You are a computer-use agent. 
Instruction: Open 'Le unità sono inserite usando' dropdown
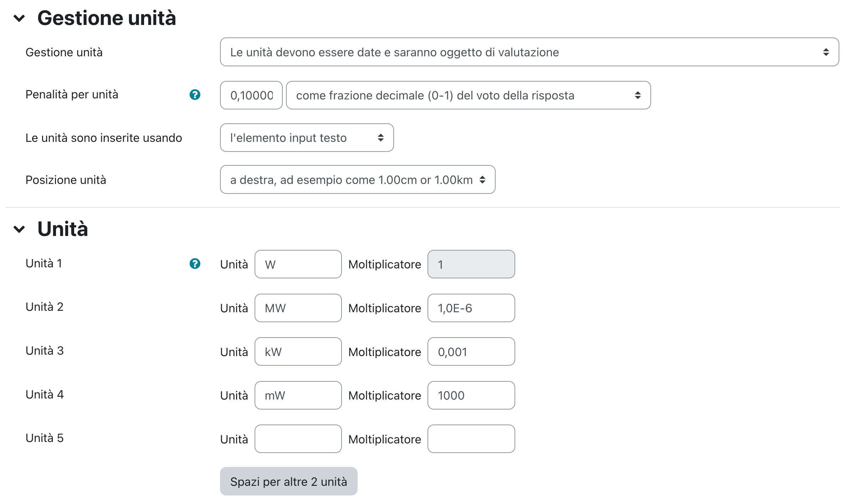[x=307, y=138]
